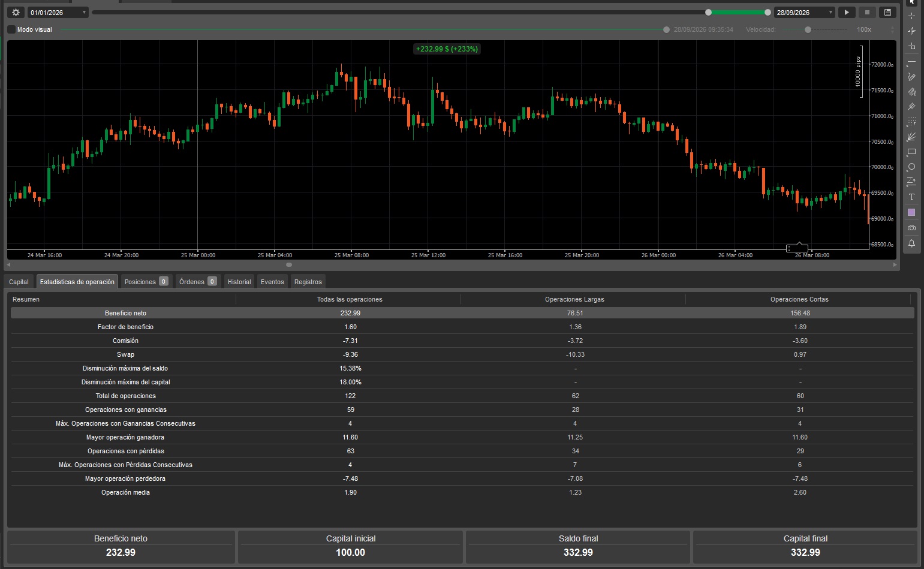The image size is (924, 569).
Task: Click the Operación media label
Action: (x=125, y=492)
